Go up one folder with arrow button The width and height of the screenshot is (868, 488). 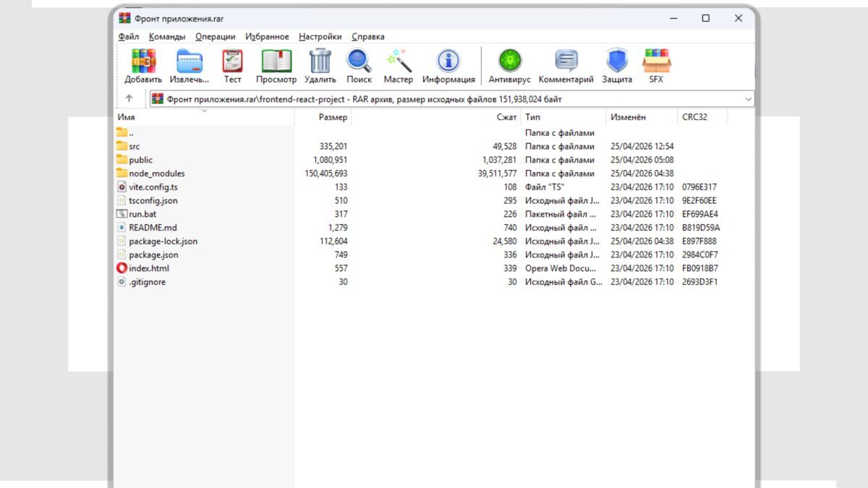coord(129,99)
